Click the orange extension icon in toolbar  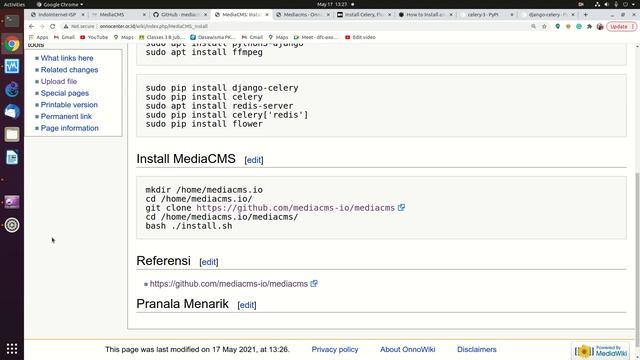pos(568,26)
